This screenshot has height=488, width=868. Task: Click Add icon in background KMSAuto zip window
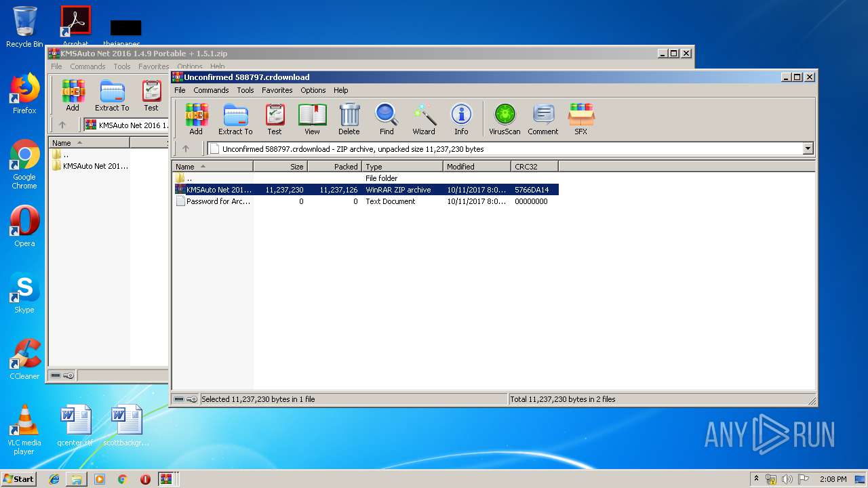[x=73, y=96]
